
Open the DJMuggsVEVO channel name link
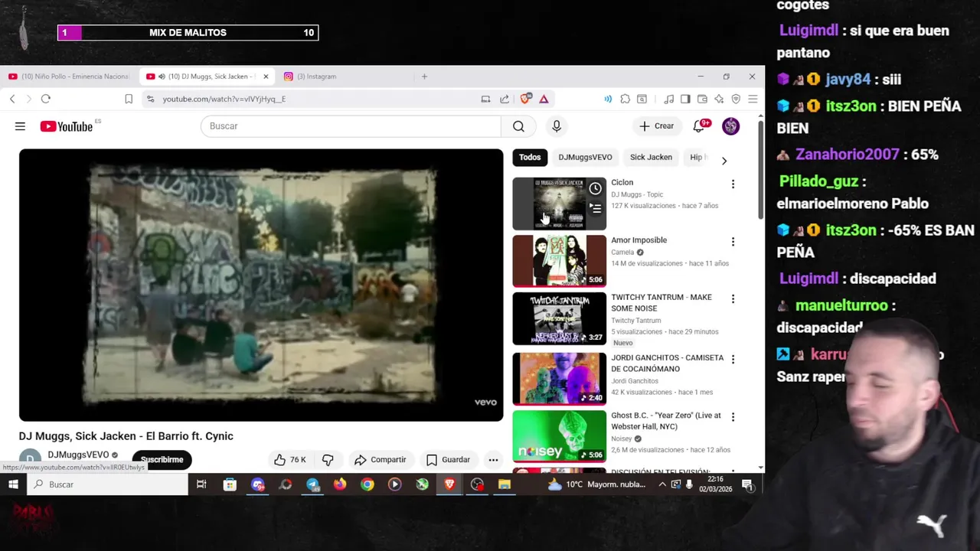tap(78, 455)
